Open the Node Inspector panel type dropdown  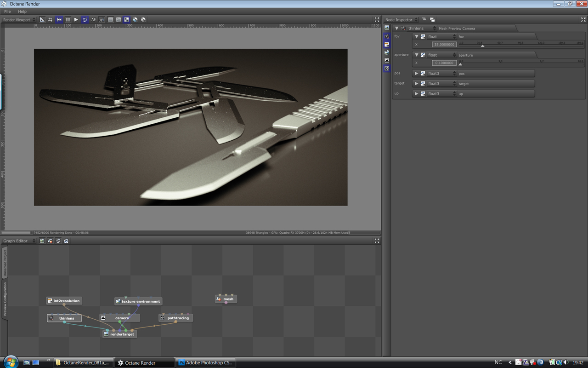point(401,20)
